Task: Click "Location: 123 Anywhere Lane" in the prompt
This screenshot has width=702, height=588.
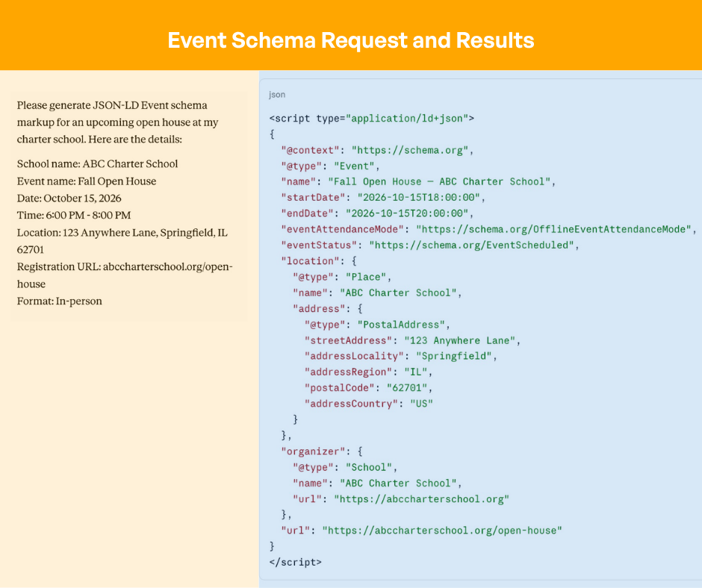Action: click(122, 241)
